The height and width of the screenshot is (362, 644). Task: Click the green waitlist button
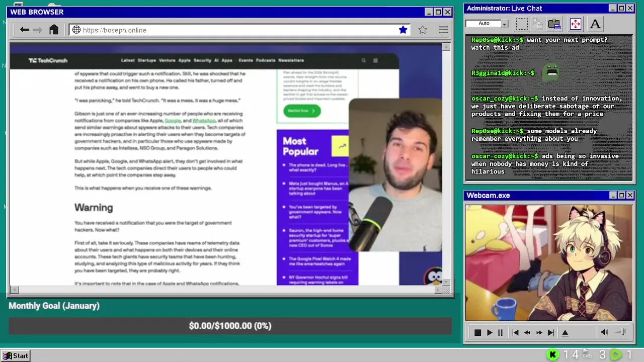pos(302,111)
